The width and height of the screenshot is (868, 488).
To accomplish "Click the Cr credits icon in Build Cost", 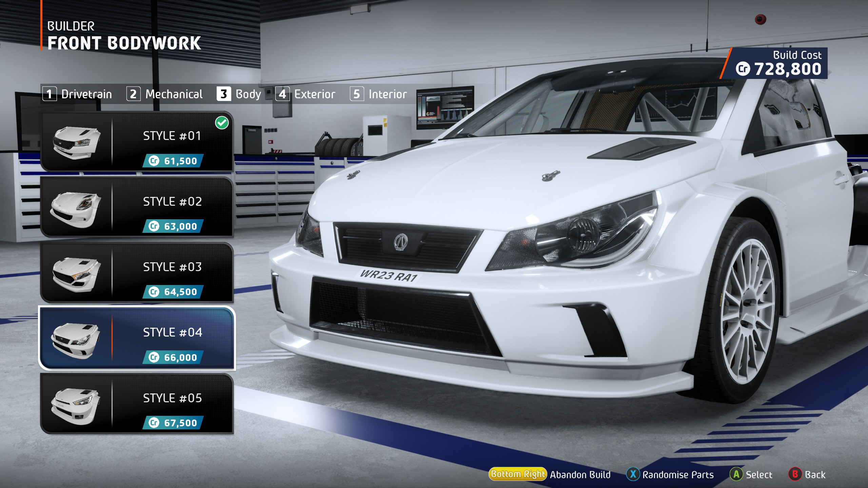I will click(743, 69).
